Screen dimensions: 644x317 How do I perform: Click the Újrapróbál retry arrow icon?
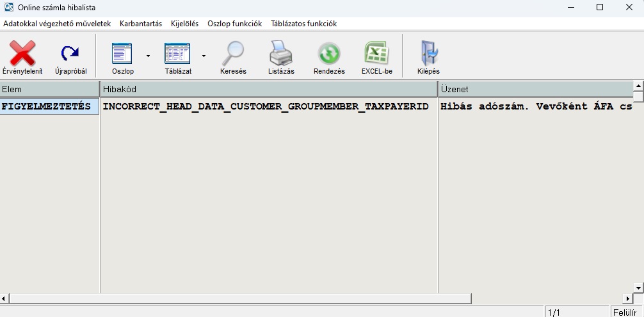(70, 54)
